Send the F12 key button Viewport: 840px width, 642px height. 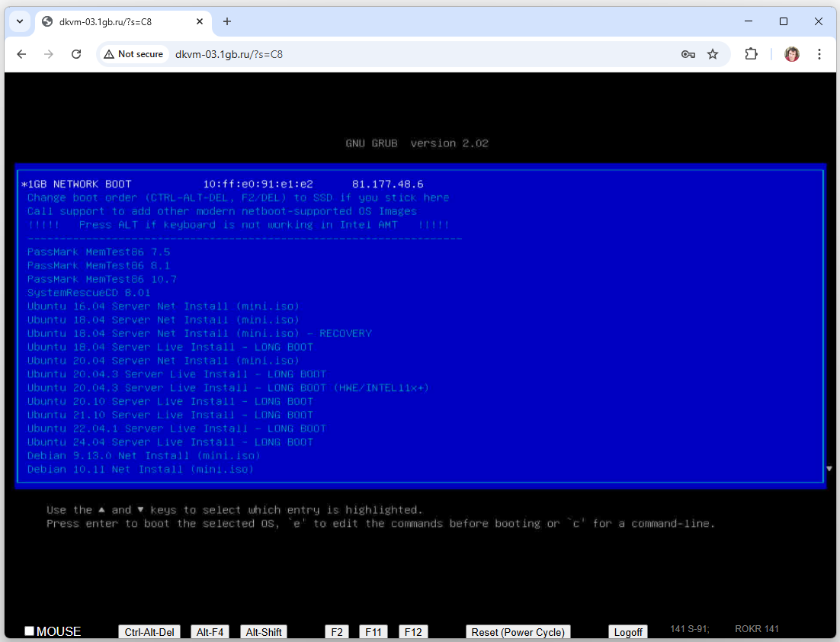[x=413, y=632]
